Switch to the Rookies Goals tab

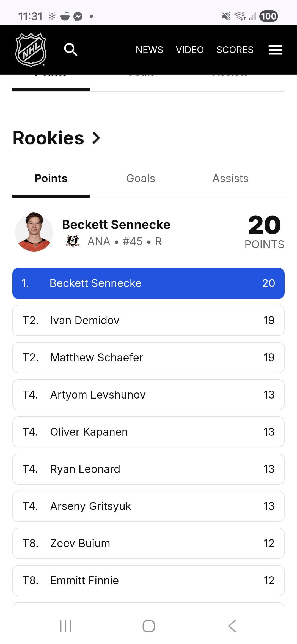(141, 178)
